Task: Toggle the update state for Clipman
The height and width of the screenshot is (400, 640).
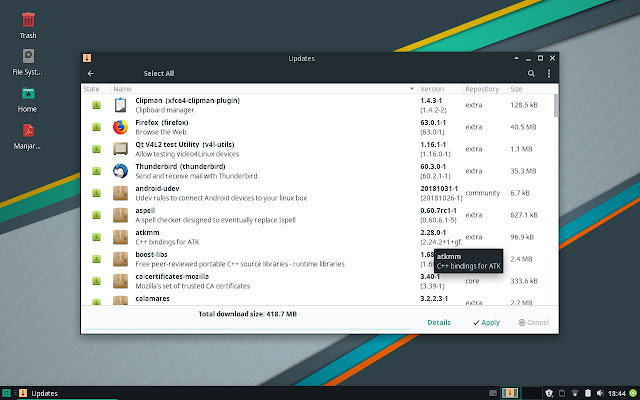Action: pos(96,105)
